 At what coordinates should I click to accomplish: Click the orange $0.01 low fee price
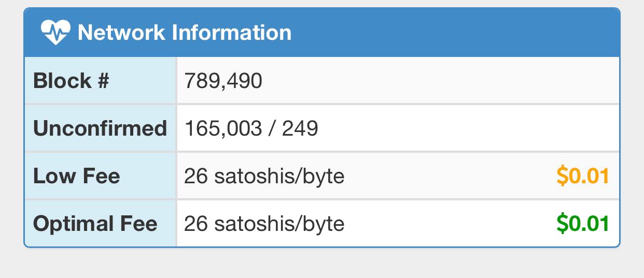pos(583,177)
